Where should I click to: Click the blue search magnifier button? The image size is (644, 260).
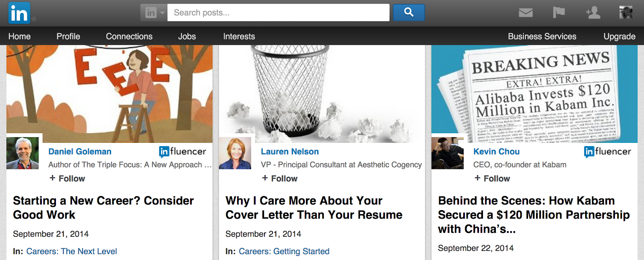pyautogui.click(x=409, y=12)
